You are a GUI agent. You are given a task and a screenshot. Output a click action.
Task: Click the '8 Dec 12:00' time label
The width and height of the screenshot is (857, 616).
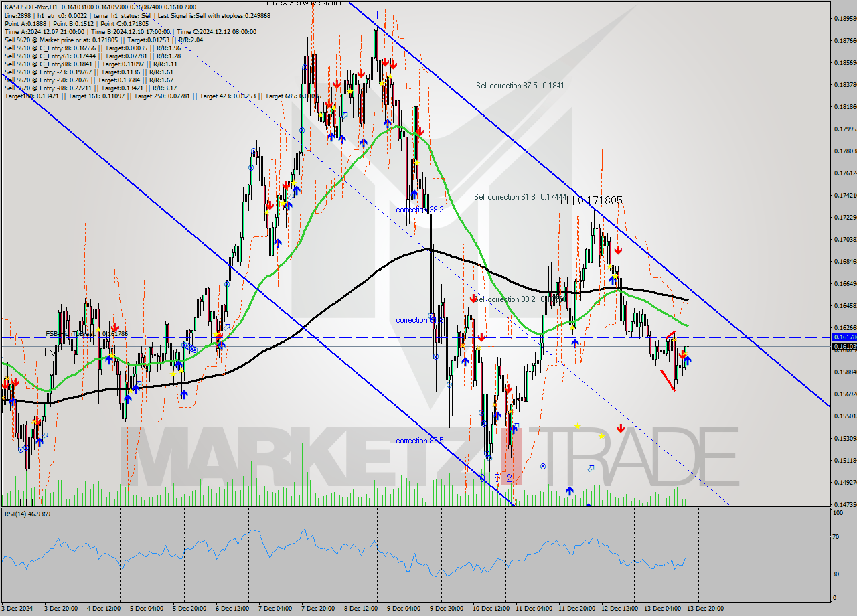click(361, 608)
